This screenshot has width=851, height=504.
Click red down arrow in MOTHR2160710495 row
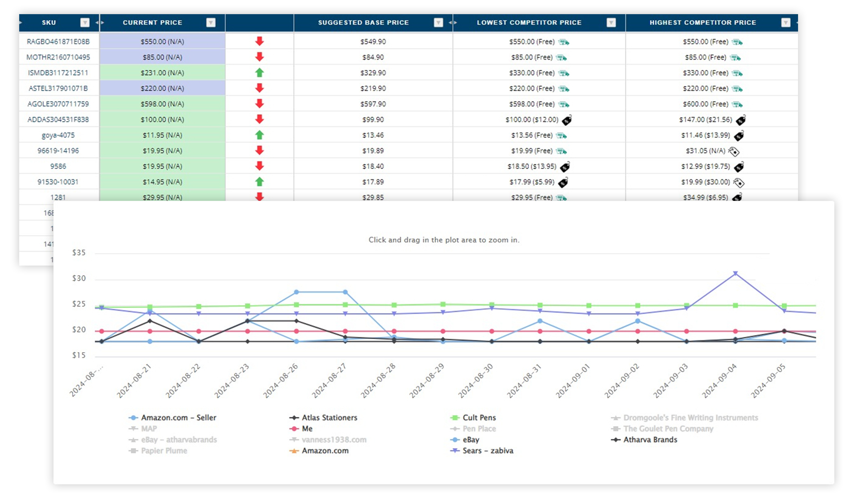(260, 57)
